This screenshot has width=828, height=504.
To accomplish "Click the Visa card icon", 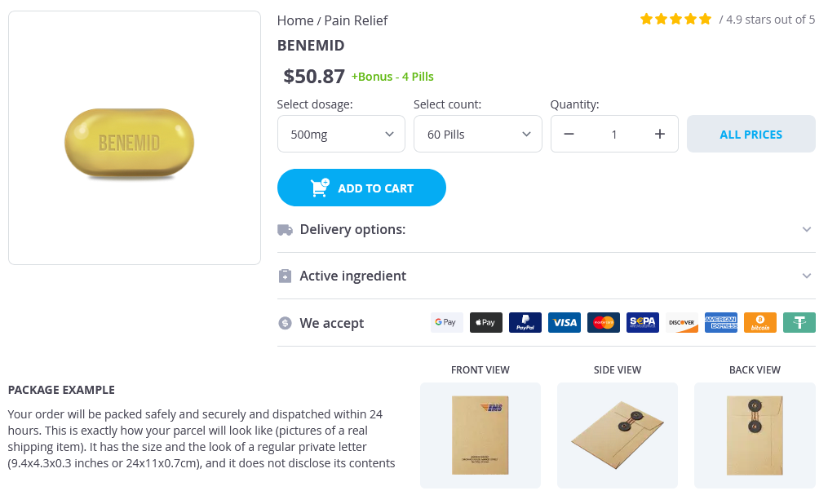I will pyautogui.click(x=565, y=323).
